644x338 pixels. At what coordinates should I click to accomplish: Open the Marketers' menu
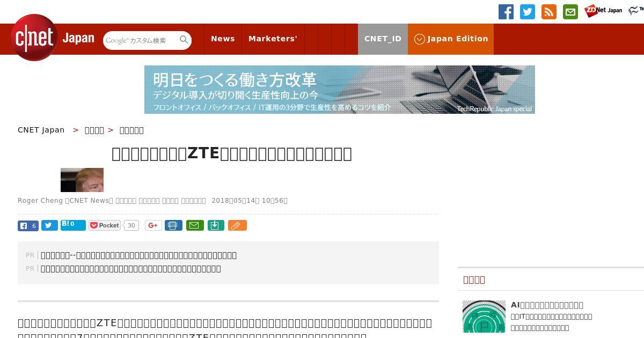pyautogui.click(x=273, y=39)
